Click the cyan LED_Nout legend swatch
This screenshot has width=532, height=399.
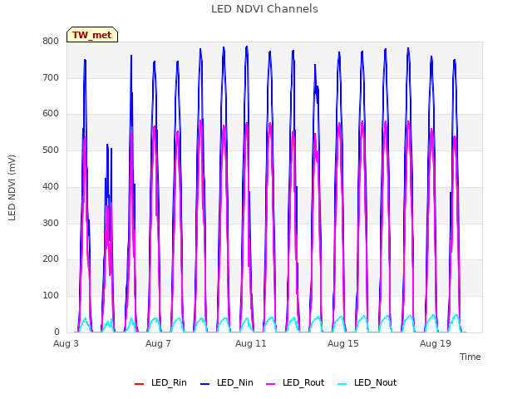tap(342, 384)
